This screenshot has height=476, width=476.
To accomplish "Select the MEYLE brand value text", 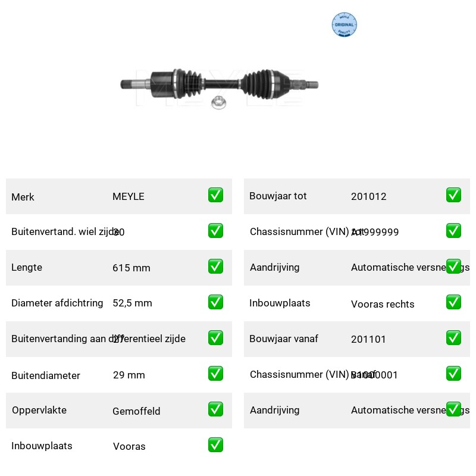I will point(129,196).
